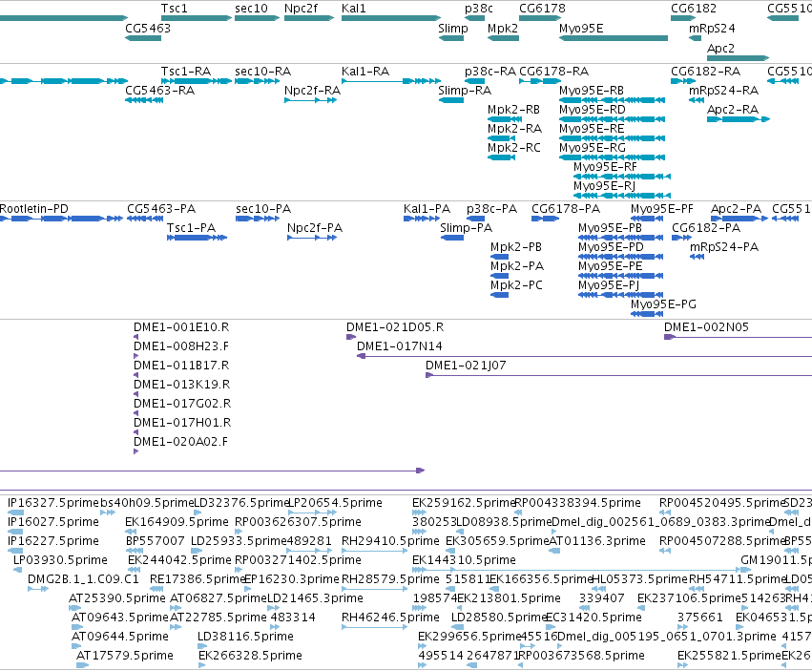
Task: Select the Kal1 gene span bar
Action: pos(391,18)
